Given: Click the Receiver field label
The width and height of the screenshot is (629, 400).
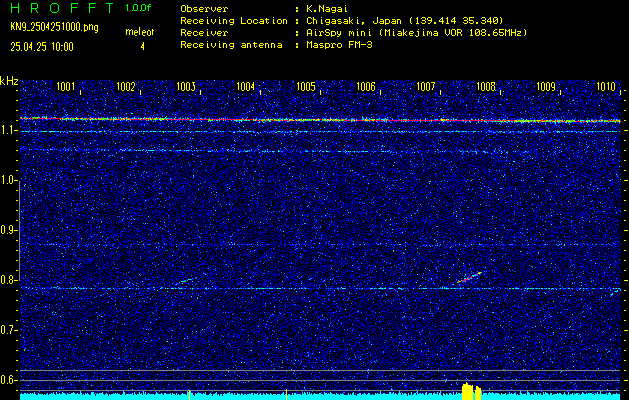Looking at the screenshot, I should click(204, 33).
